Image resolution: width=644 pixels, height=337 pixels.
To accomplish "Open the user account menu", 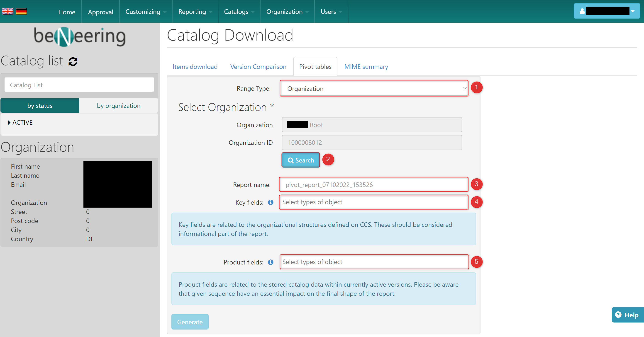I will coord(607,11).
